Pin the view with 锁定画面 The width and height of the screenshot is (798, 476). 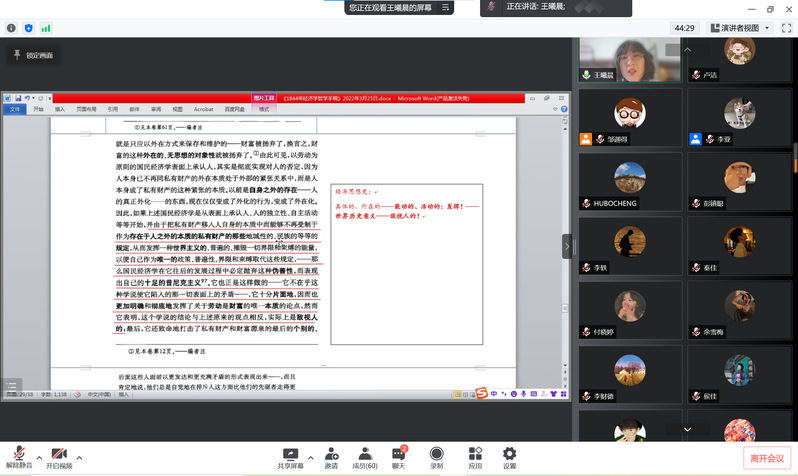click(x=33, y=55)
